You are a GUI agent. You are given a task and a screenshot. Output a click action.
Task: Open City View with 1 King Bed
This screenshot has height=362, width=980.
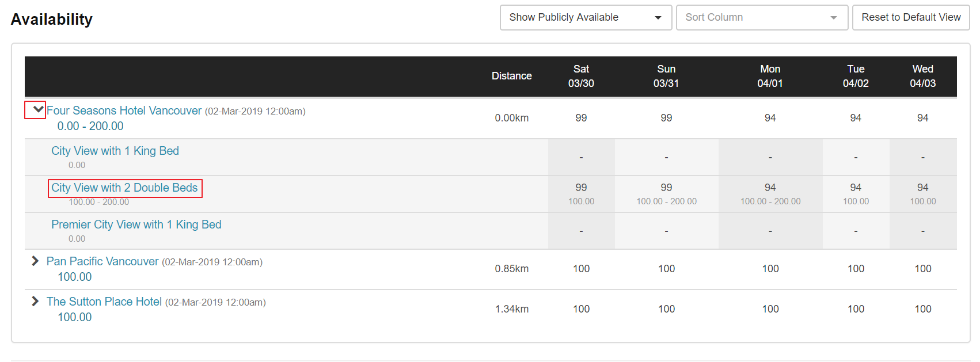115,151
